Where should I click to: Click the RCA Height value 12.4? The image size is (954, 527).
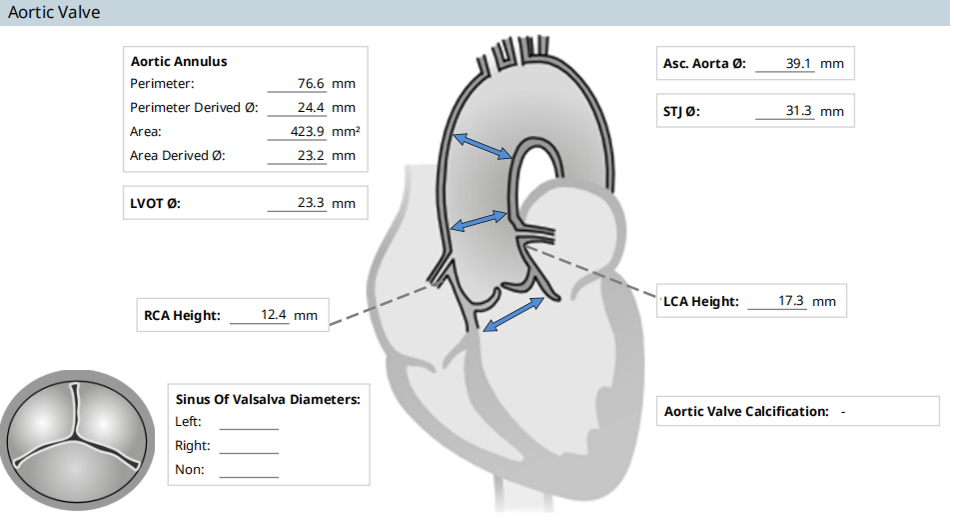coord(259,315)
